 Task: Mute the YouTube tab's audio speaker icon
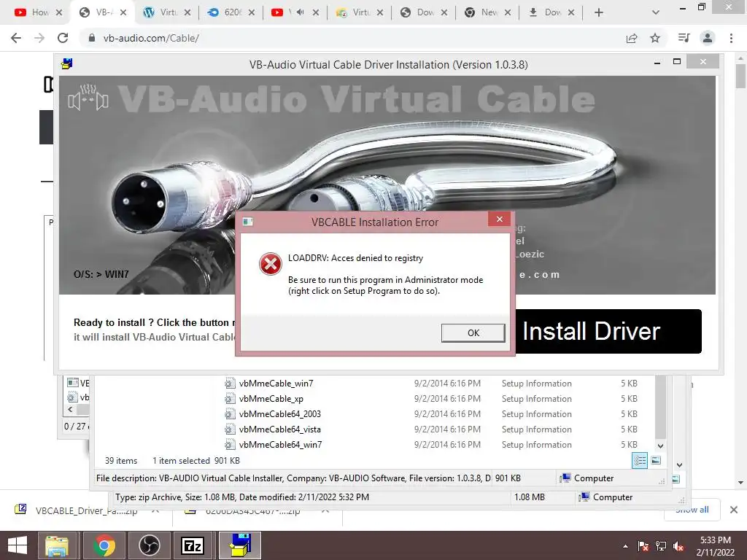click(x=300, y=12)
